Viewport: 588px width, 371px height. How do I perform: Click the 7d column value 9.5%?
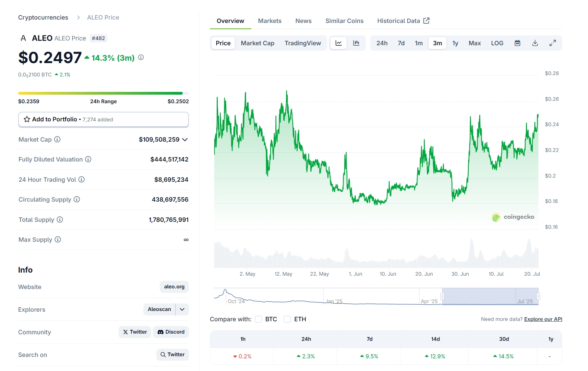tap(369, 356)
